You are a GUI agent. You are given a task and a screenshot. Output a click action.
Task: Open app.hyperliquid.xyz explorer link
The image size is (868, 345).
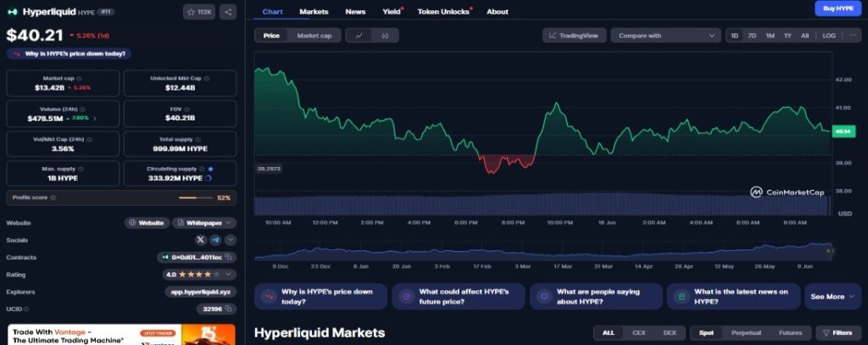pos(200,292)
